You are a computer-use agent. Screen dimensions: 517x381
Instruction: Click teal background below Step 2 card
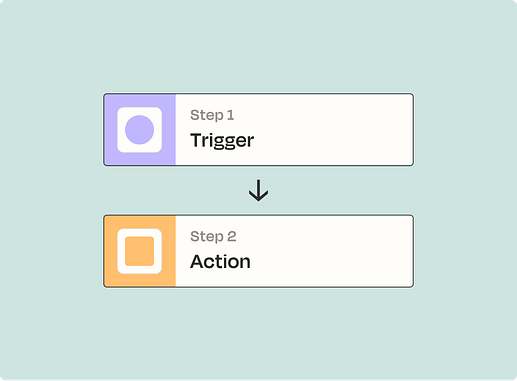pos(258,333)
